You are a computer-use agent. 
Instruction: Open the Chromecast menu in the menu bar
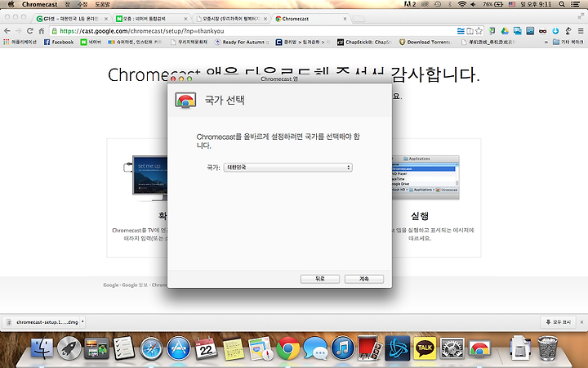tap(40, 4)
